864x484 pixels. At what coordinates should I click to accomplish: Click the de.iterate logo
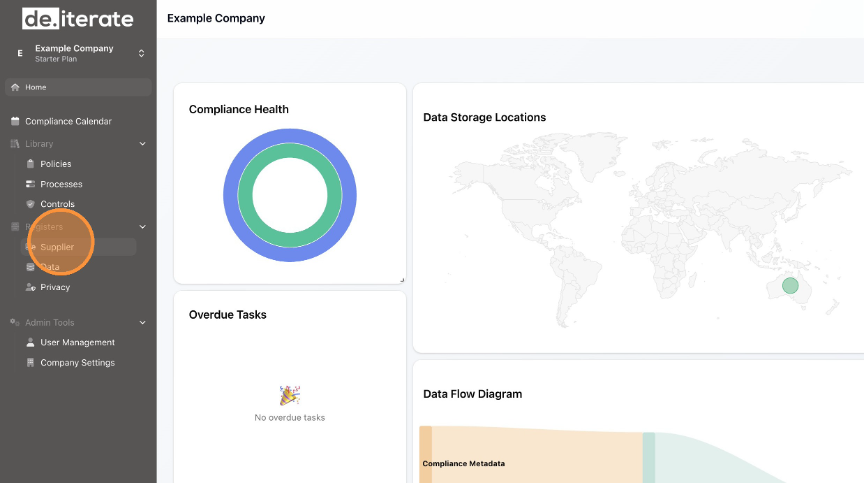click(x=77, y=18)
